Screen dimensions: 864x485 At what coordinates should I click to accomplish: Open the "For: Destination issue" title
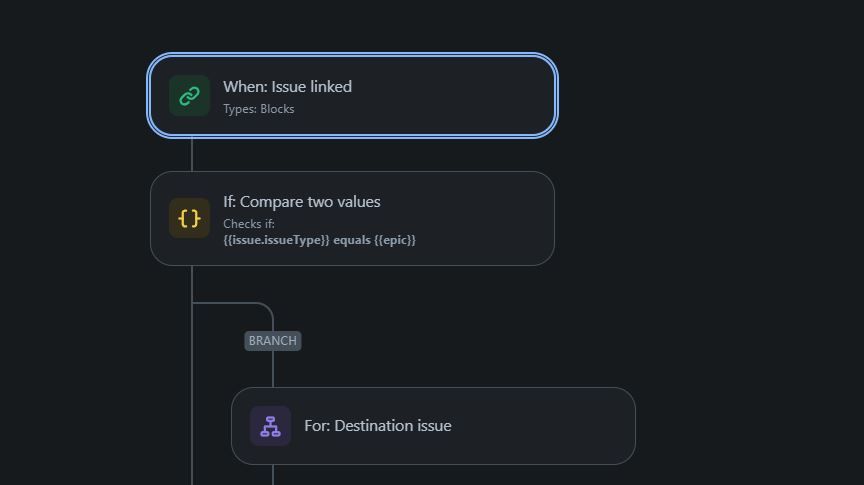click(x=377, y=425)
